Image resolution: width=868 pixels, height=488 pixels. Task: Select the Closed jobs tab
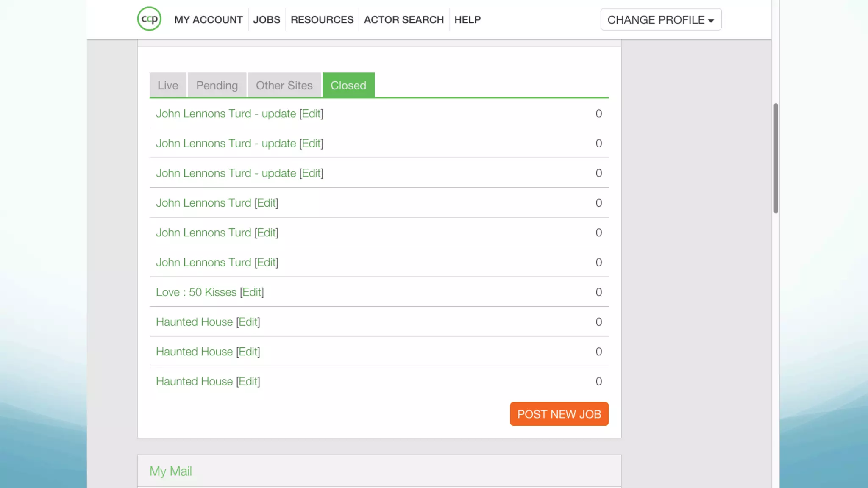pos(348,85)
